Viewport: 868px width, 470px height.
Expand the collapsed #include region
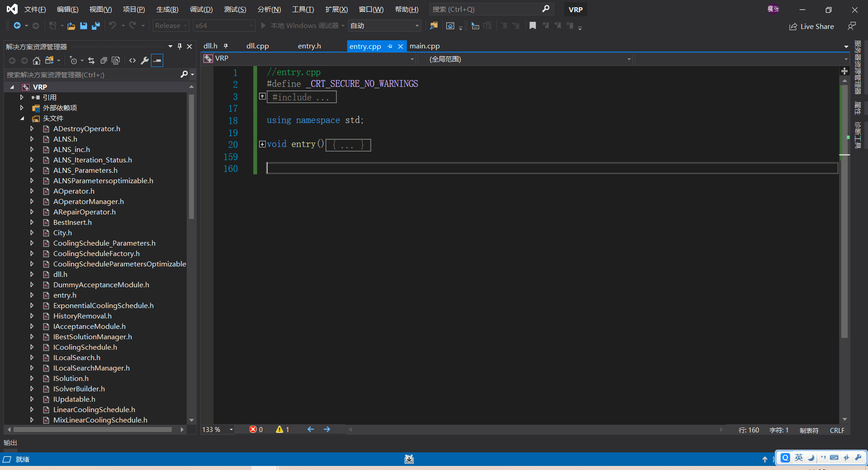coord(262,96)
